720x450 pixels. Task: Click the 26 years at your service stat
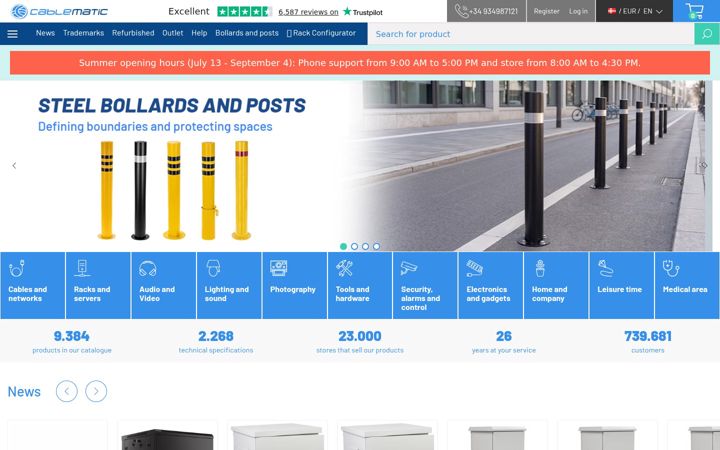tap(504, 342)
